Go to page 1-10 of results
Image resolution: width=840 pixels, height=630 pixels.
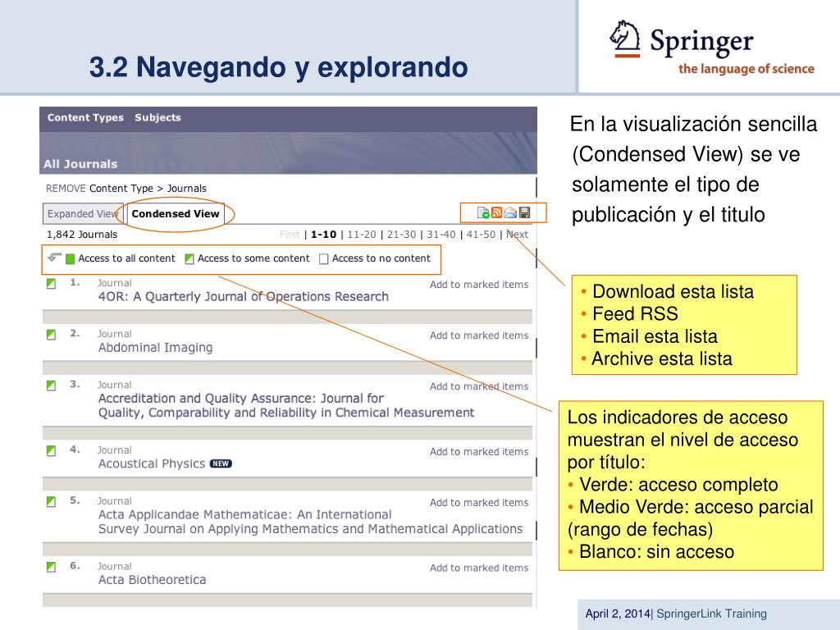click(x=323, y=234)
